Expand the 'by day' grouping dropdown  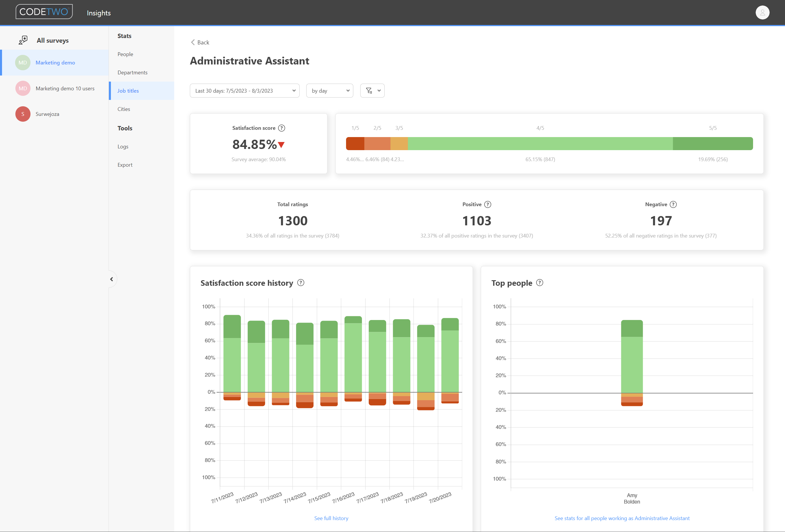click(x=329, y=91)
